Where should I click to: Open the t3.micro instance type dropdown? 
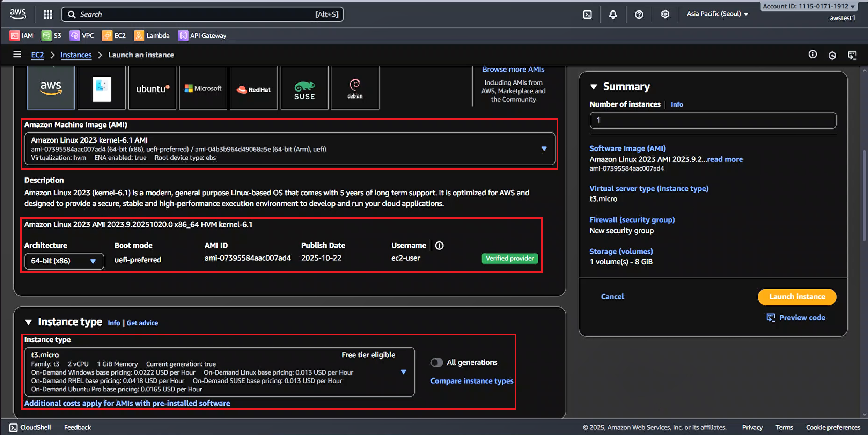pyautogui.click(x=403, y=372)
